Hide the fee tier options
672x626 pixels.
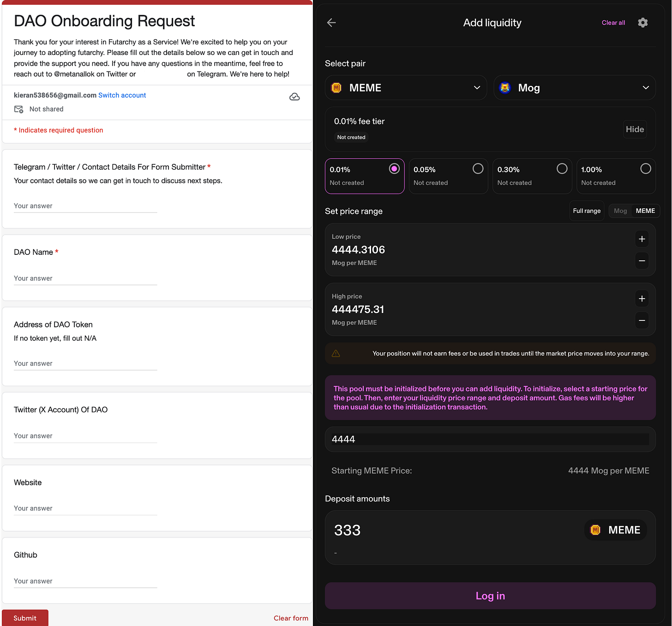635,129
